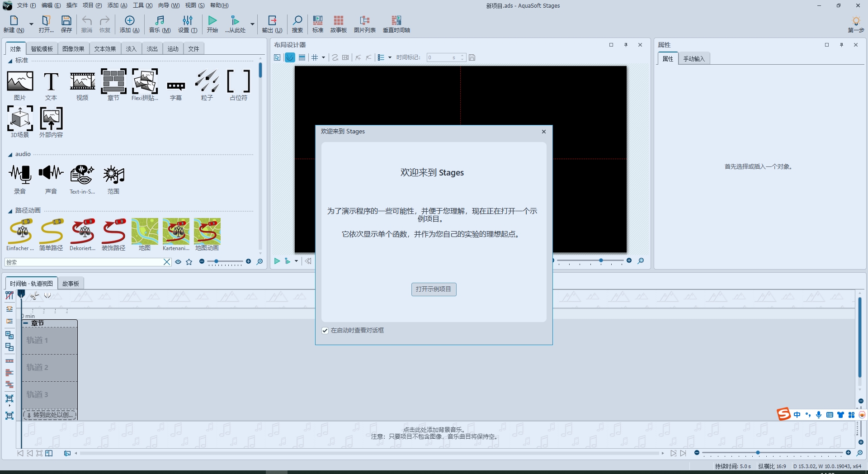The image size is (868, 474).
Task: Click the 音乐 music toolbar button
Action: [160, 24]
